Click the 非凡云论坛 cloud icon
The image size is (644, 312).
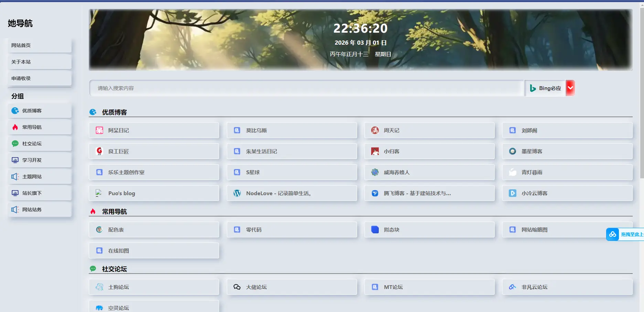pyautogui.click(x=513, y=287)
